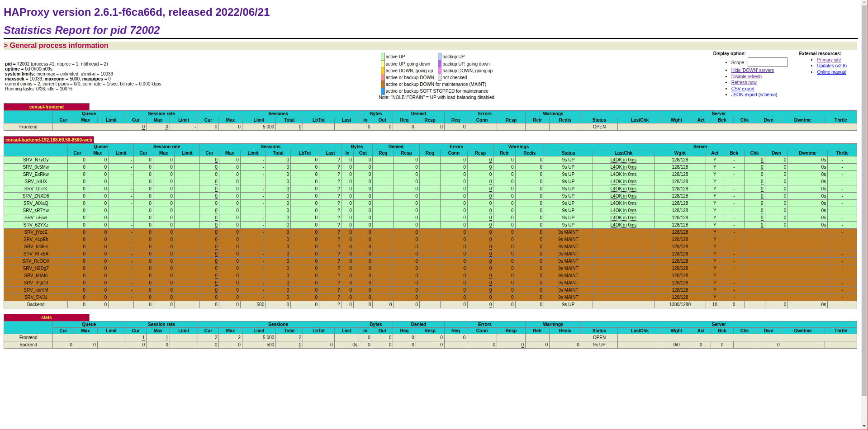Open the Online manual link
The width and height of the screenshot is (868, 430).
pos(831,72)
